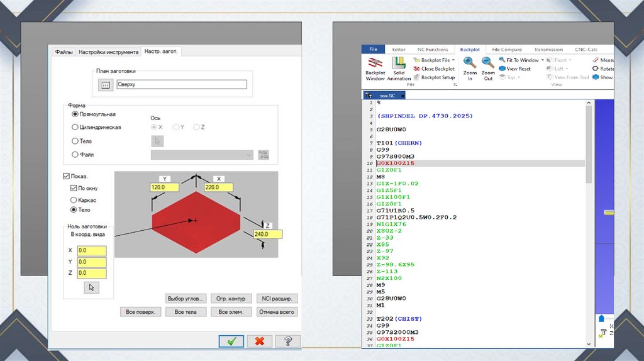
Task: Expand the File ribbon group launcher
Action: coord(455,84)
